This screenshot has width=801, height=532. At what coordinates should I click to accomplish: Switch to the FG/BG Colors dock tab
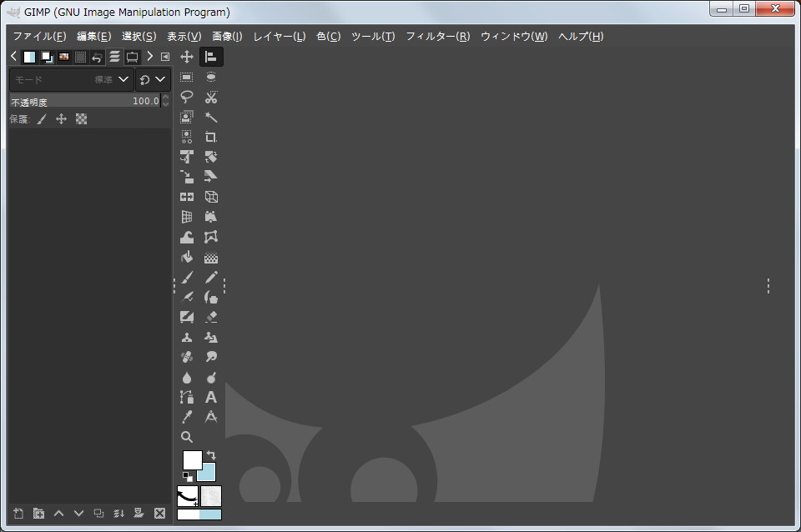tap(47, 57)
